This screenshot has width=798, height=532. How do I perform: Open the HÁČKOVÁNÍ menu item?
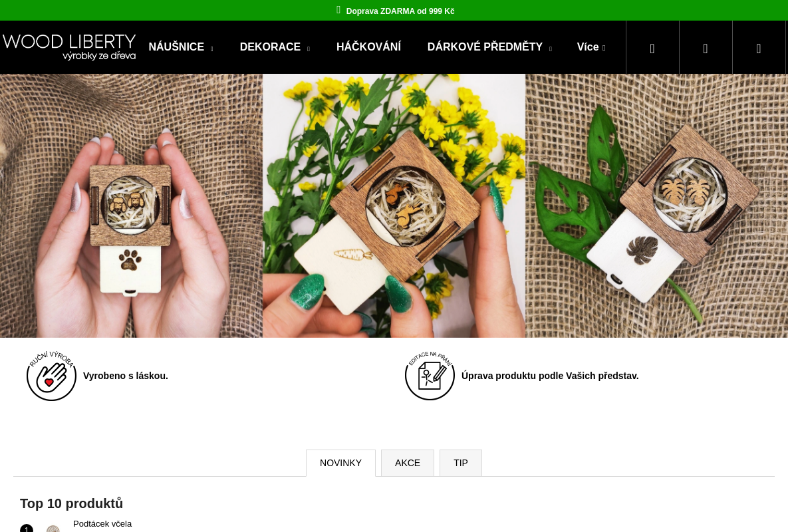click(x=368, y=47)
